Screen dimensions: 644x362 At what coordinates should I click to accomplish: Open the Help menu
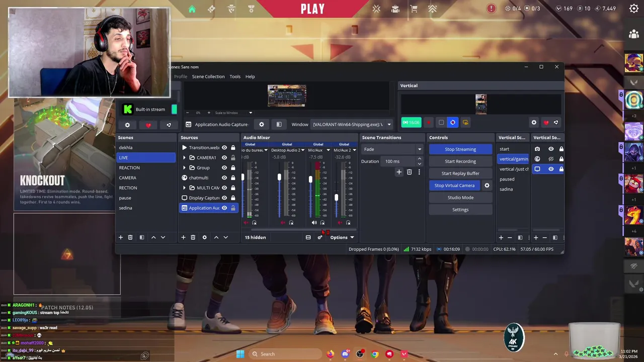[250, 76]
